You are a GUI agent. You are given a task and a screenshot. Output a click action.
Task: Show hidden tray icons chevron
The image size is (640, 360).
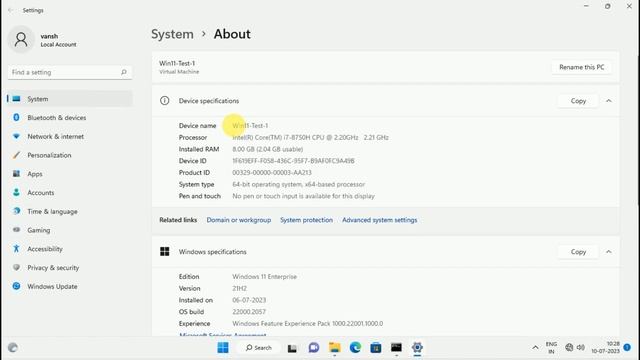coord(535,348)
